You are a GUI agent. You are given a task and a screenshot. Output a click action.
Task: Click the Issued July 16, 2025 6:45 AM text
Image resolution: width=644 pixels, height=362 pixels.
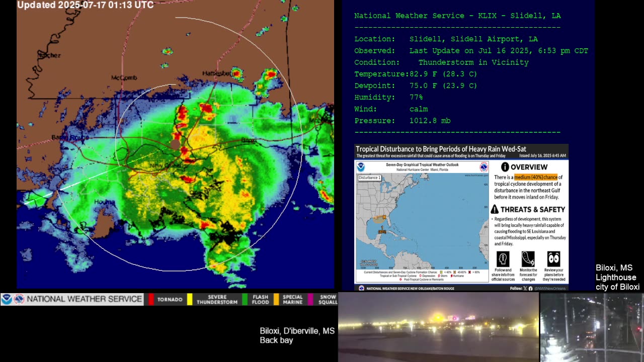[x=542, y=156]
